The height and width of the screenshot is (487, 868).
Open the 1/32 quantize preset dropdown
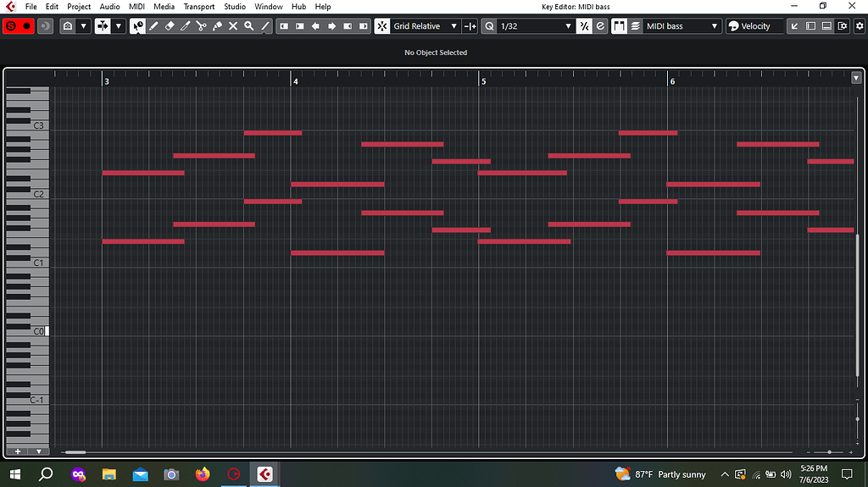click(536, 26)
